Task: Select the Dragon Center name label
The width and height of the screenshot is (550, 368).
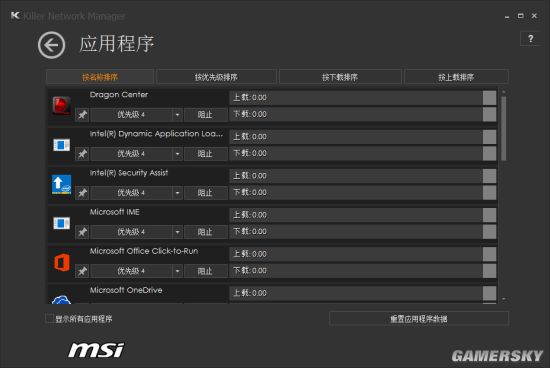Action: 119,95
